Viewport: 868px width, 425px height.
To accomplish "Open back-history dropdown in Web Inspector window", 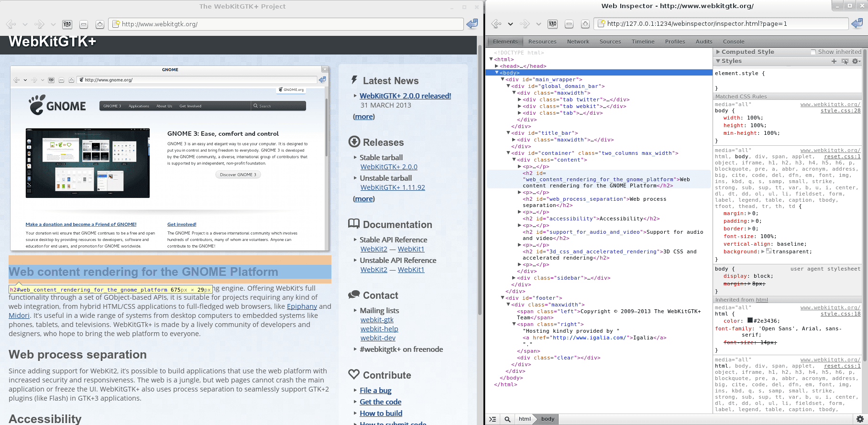I will (510, 24).
